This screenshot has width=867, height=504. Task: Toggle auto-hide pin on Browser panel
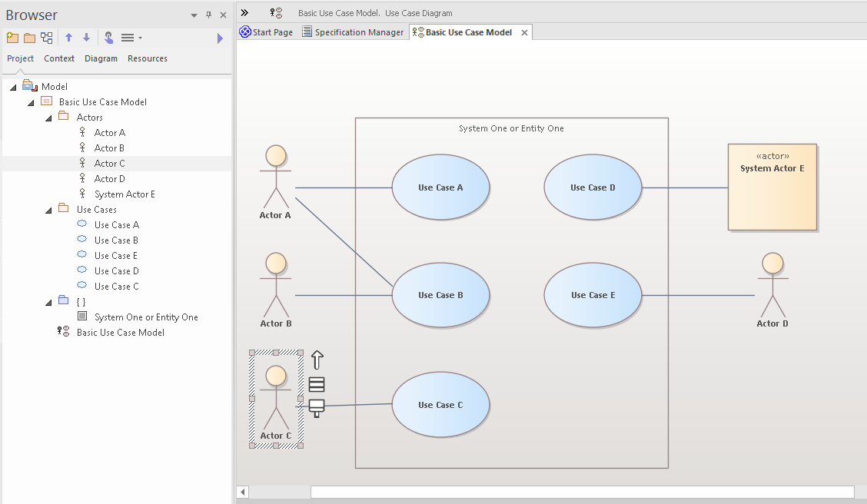[208, 15]
